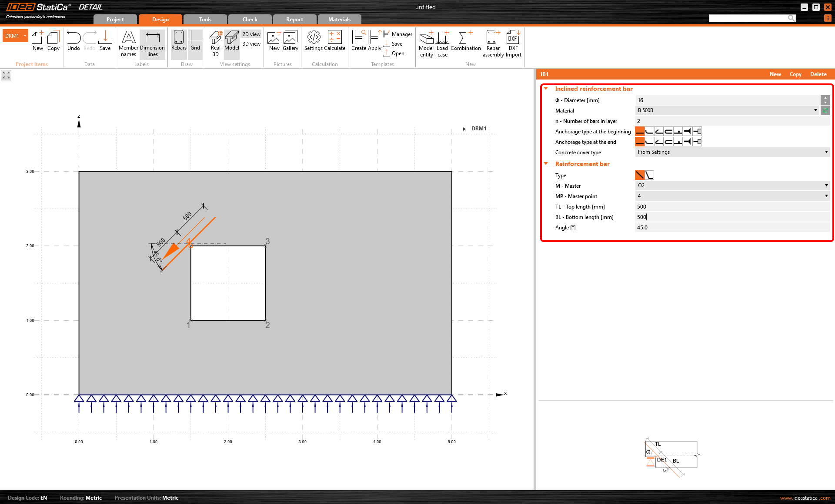Collapse the Inclined reinforcement bar section
This screenshot has width=835, height=504.
click(546, 89)
